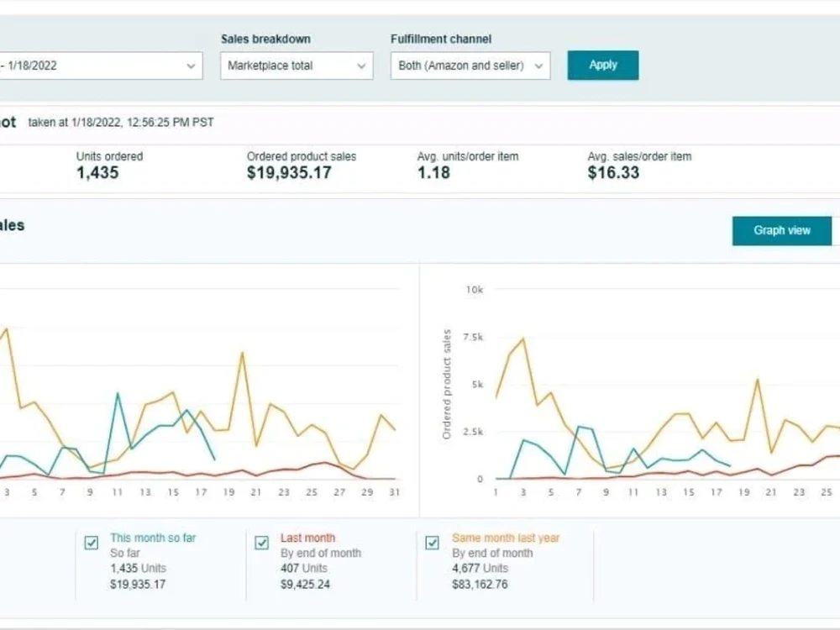Click the 7.5k label on the sales axis

[473, 337]
